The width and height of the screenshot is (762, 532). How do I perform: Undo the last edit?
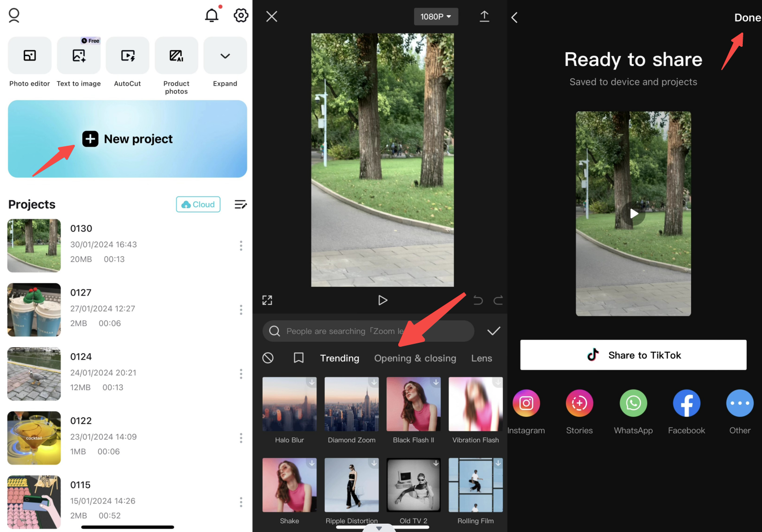click(x=478, y=300)
